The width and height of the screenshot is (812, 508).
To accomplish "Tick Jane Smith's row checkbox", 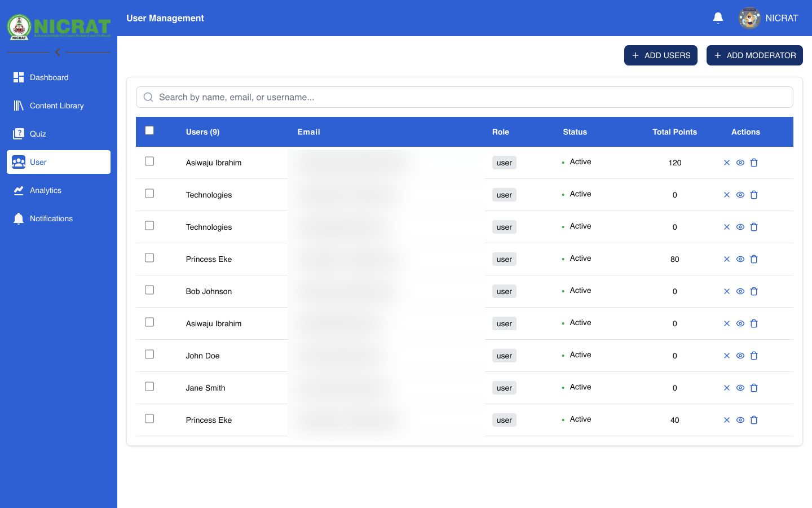I will (149, 387).
